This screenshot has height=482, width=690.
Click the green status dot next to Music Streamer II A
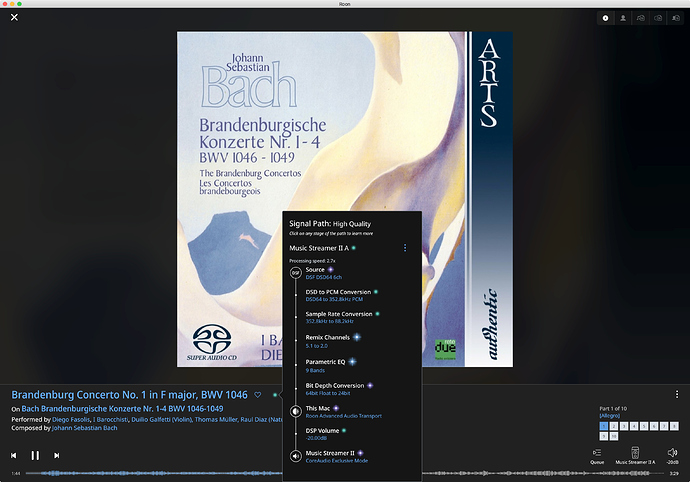click(x=353, y=248)
